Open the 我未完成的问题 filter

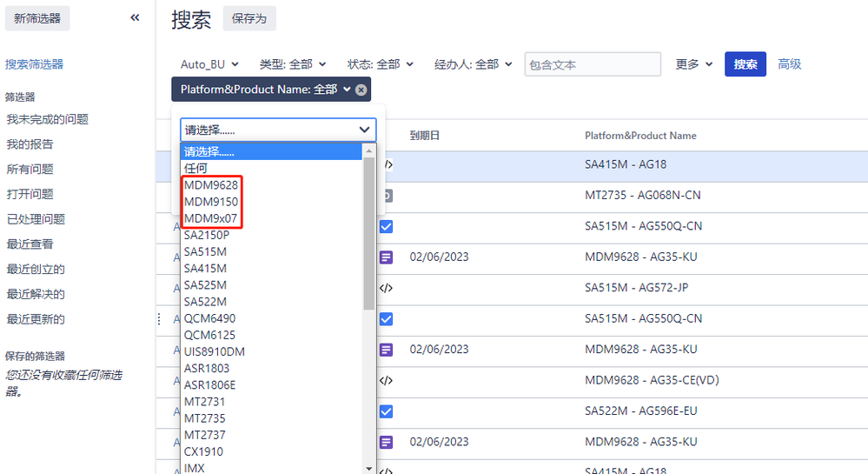point(48,119)
